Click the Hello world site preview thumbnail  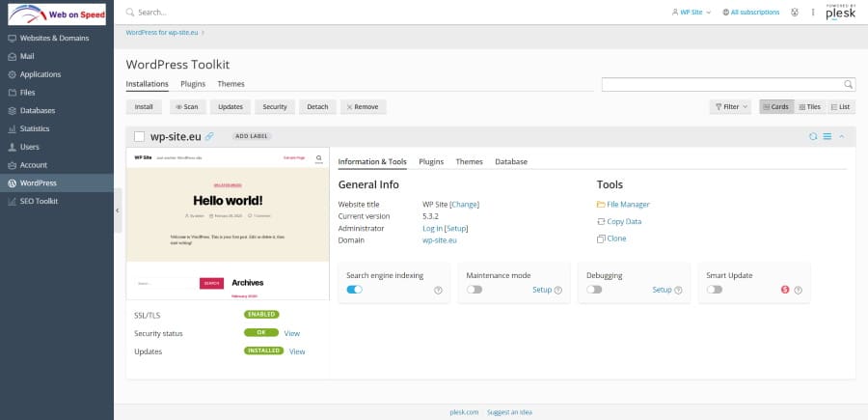pos(228,224)
